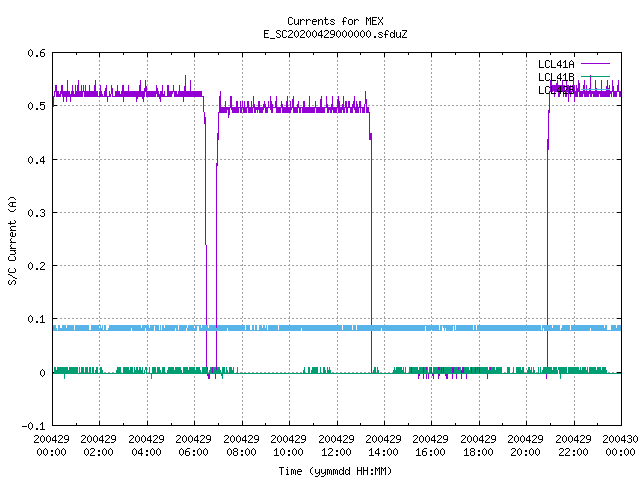Click the x-axis tick '200429 08:00'
This screenshot has width=640, height=480.
241,445
